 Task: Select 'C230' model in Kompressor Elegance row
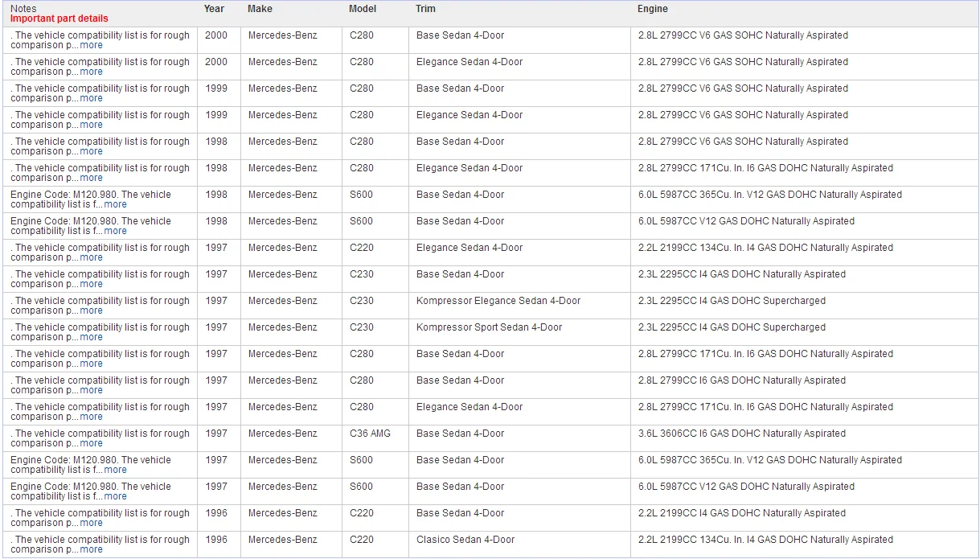point(362,301)
